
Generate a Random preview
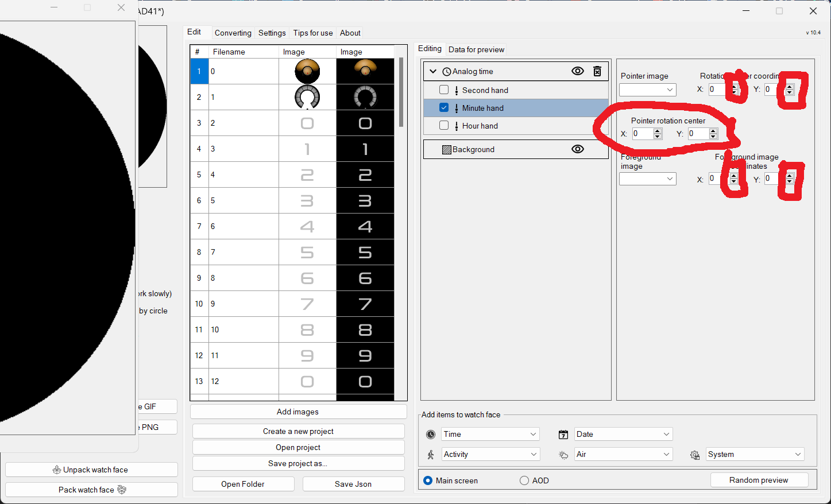click(759, 480)
